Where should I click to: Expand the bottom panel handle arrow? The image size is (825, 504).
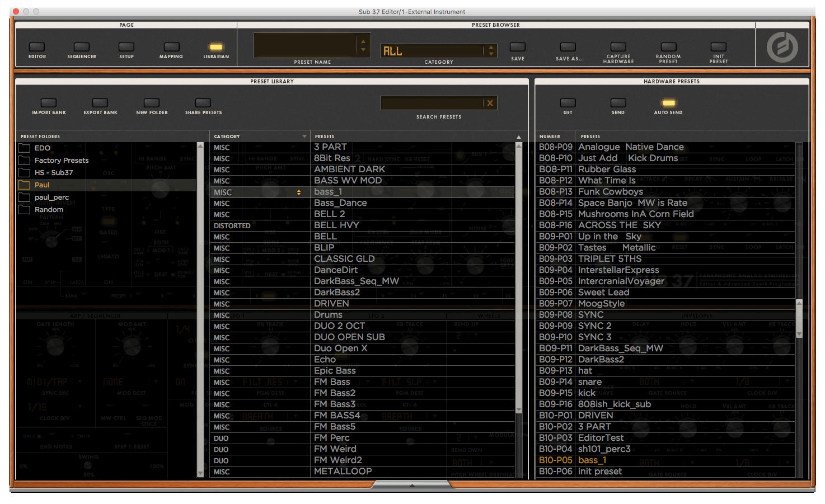412,485
